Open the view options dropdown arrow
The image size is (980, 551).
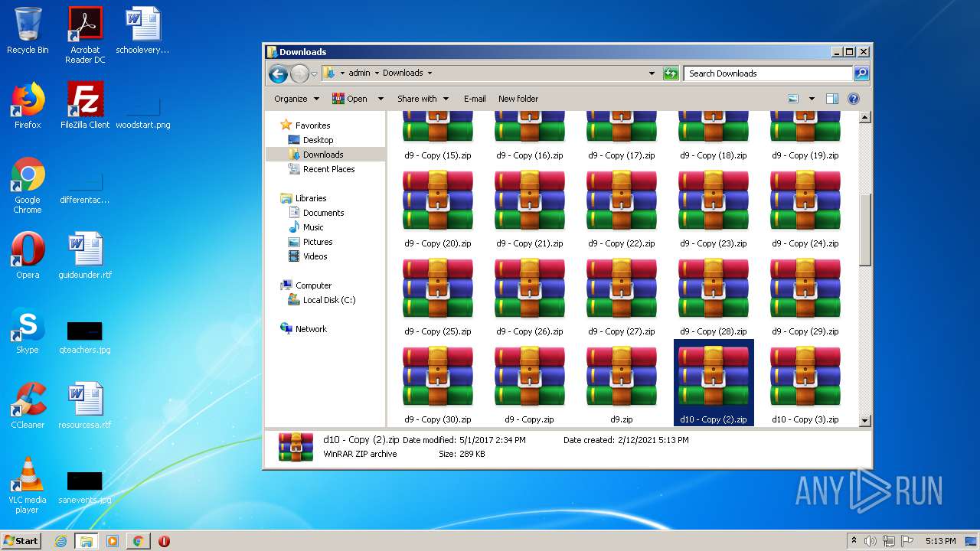click(812, 99)
